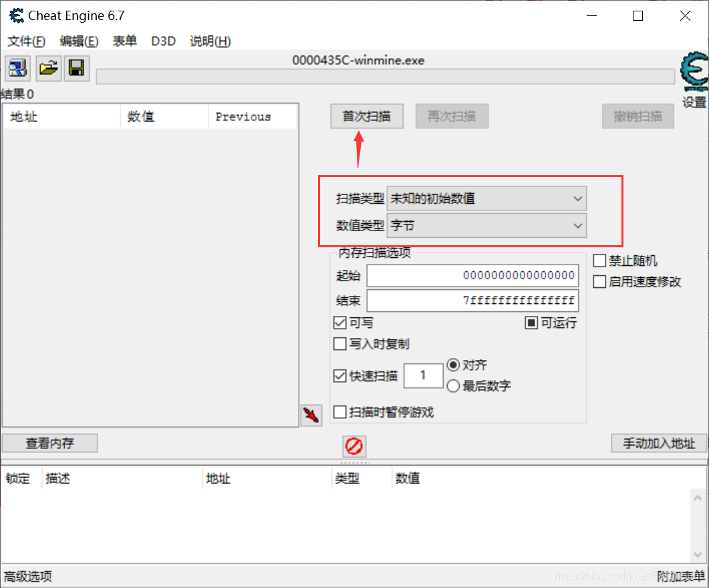The height and width of the screenshot is (588, 709).
Task: Click the 起始 address input field
Action: point(472,275)
